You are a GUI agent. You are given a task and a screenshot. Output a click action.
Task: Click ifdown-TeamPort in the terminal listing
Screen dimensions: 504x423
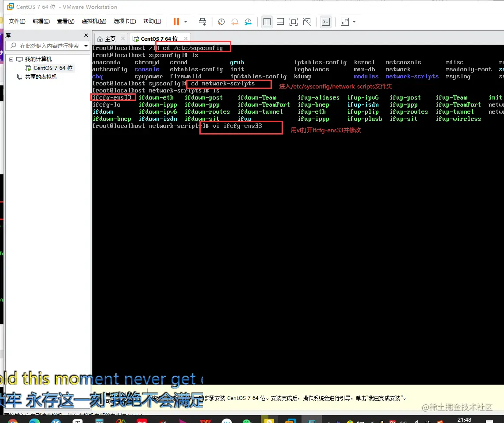click(263, 104)
